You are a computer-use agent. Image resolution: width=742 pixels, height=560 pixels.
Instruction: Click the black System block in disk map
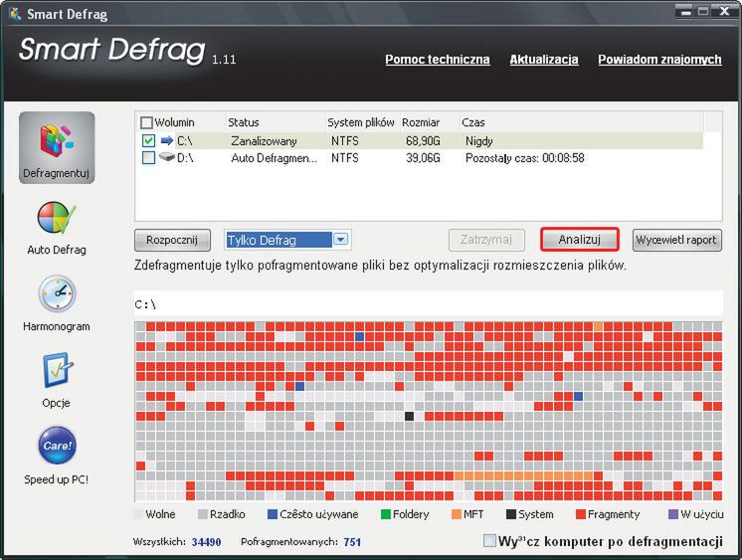point(410,416)
